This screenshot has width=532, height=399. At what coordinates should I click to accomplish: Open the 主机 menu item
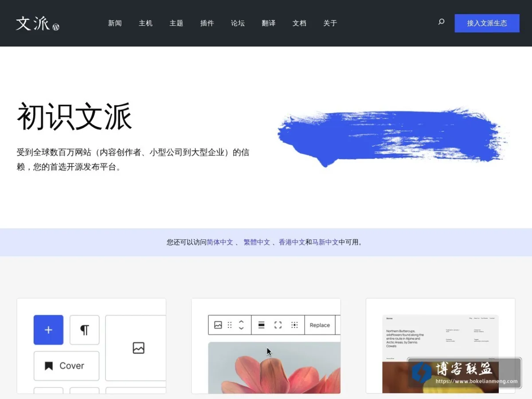click(x=145, y=23)
